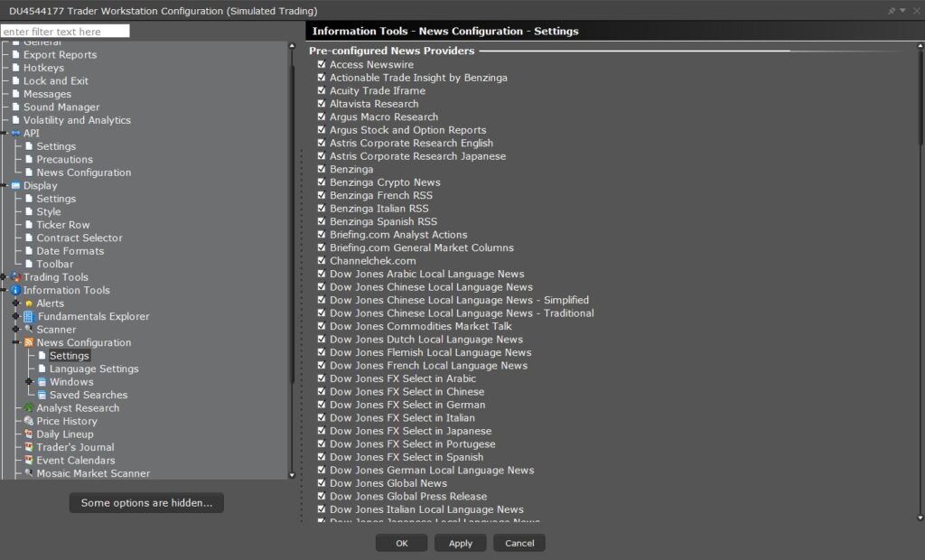The height and width of the screenshot is (560, 925).
Task: Toggle Dow Jones FX Select in German
Action: [x=322, y=405]
